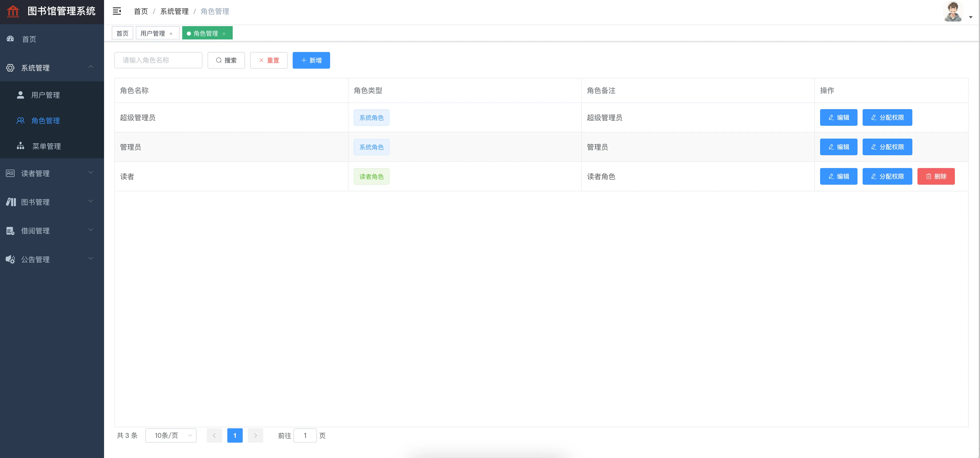This screenshot has width=980, height=458.
Task: Focus the role name search field
Action: pos(158,60)
